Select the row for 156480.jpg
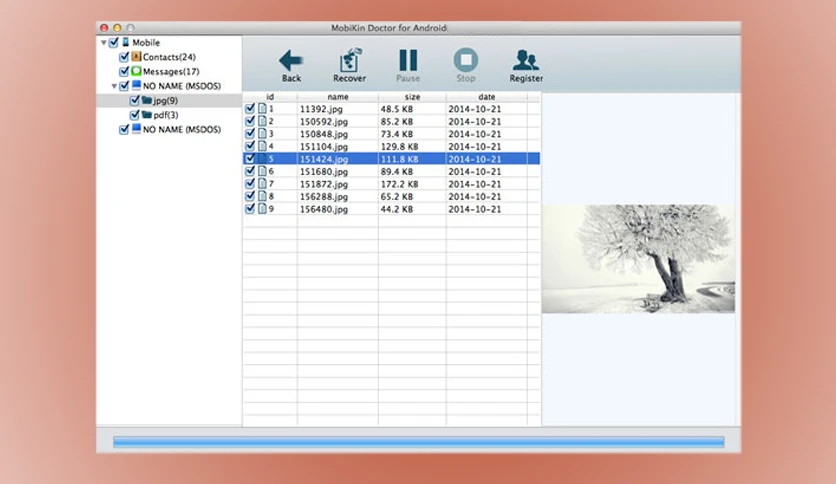 pos(391,209)
